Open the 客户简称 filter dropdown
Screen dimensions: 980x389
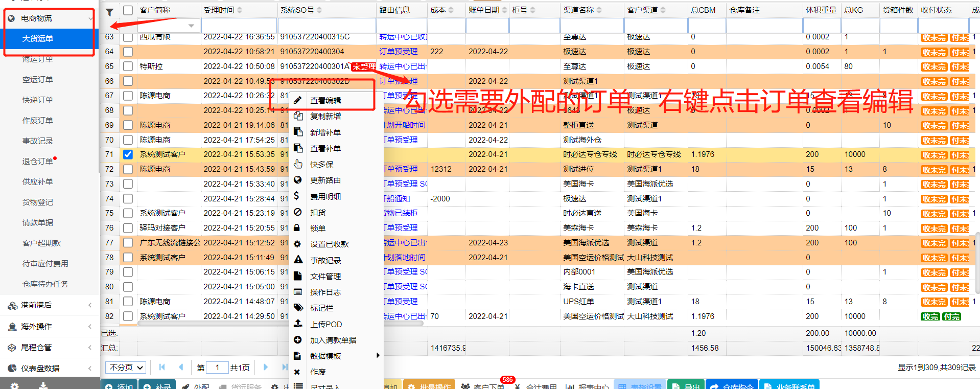[191, 26]
